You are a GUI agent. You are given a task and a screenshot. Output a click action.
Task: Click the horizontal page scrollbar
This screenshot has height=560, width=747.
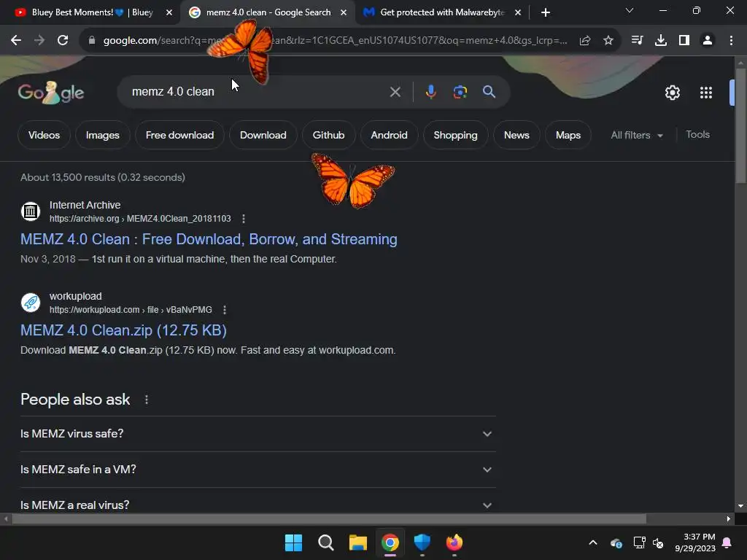(329, 518)
